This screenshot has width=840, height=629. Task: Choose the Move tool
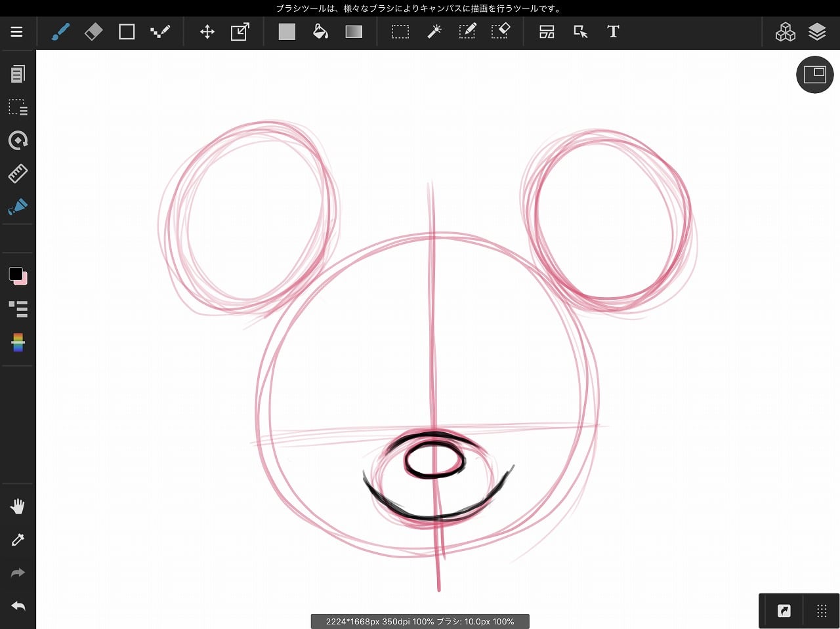point(207,31)
